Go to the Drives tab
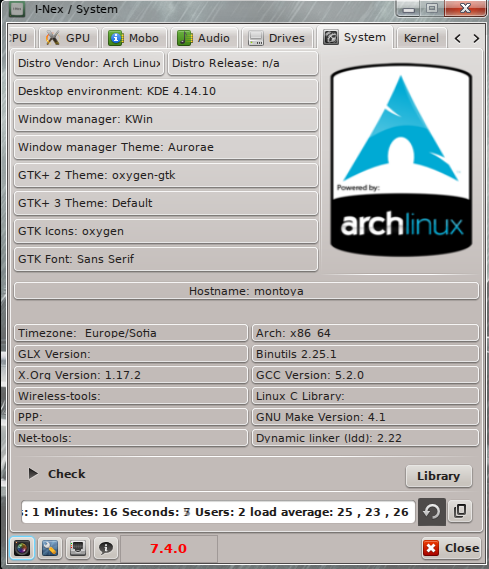Screen dimensions: 489x569 click(x=276, y=38)
